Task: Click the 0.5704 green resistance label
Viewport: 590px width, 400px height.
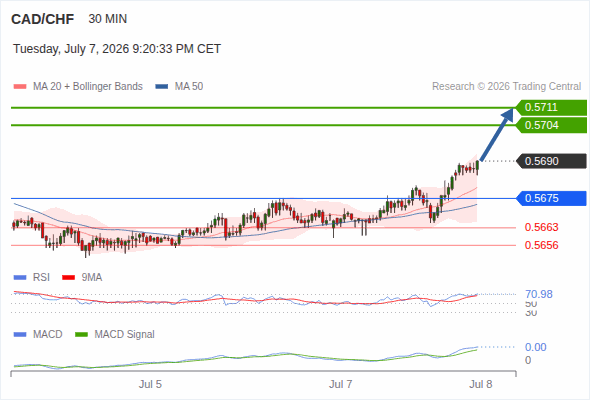Action: [551, 125]
